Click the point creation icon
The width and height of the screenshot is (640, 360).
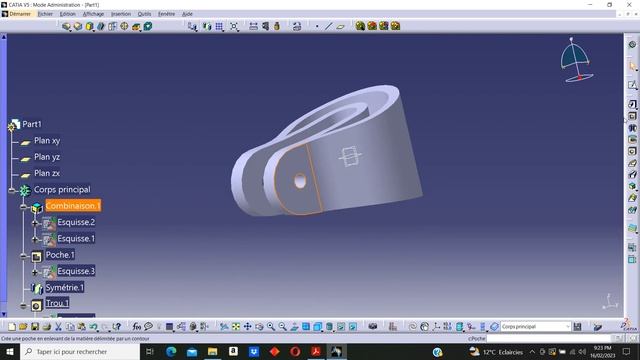tap(317, 27)
